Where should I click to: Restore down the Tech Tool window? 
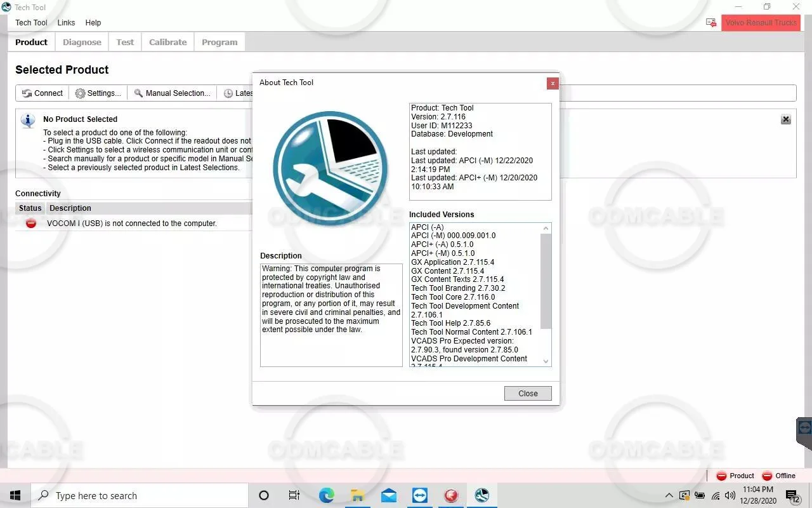(767, 7)
